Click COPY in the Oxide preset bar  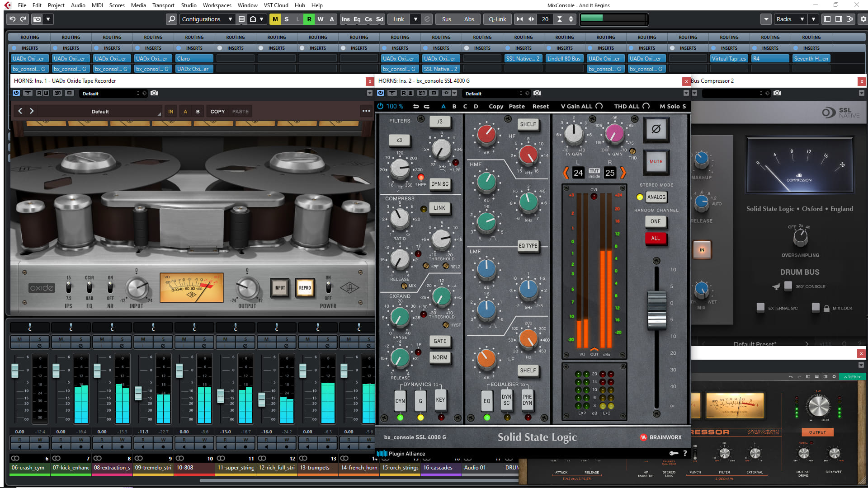(217, 112)
